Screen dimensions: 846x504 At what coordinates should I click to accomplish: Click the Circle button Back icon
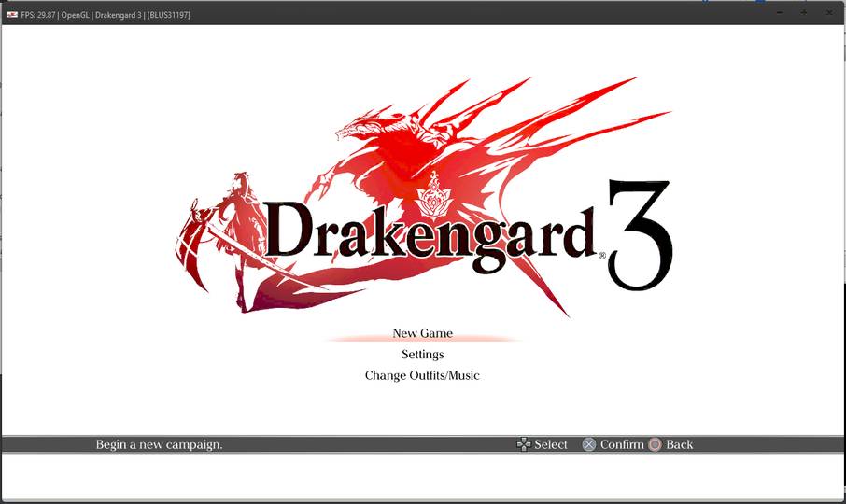655,444
